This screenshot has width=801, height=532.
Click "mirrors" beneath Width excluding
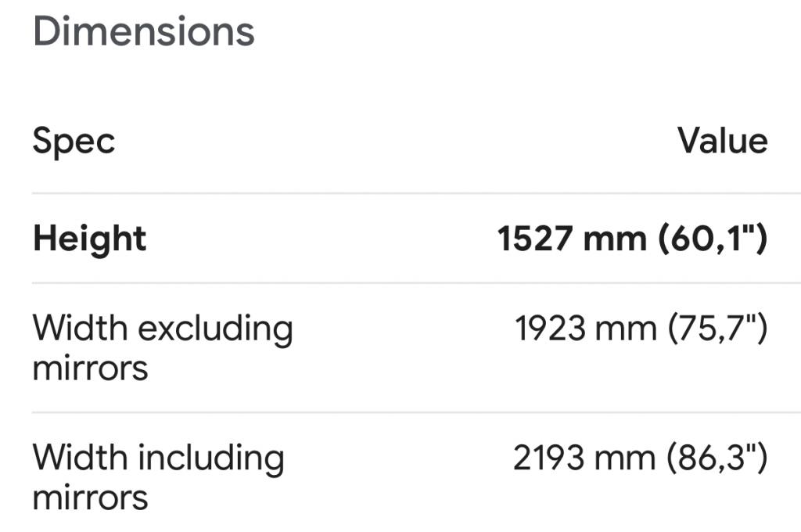click(90, 367)
